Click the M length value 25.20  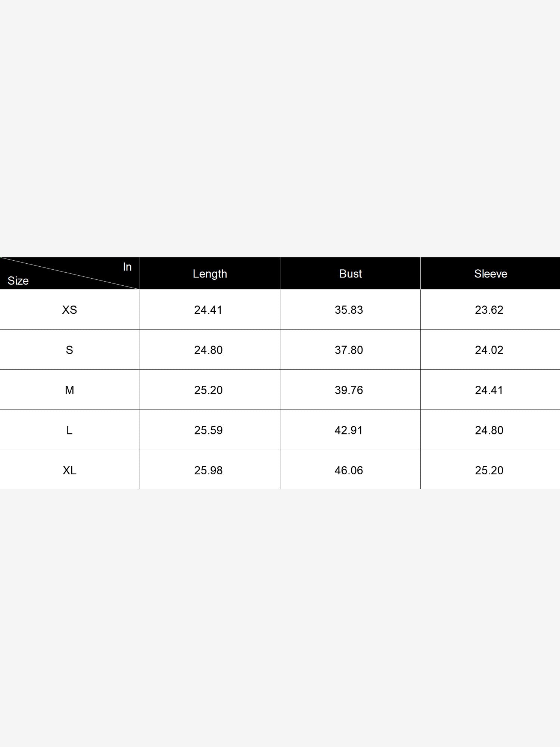[x=208, y=390]
